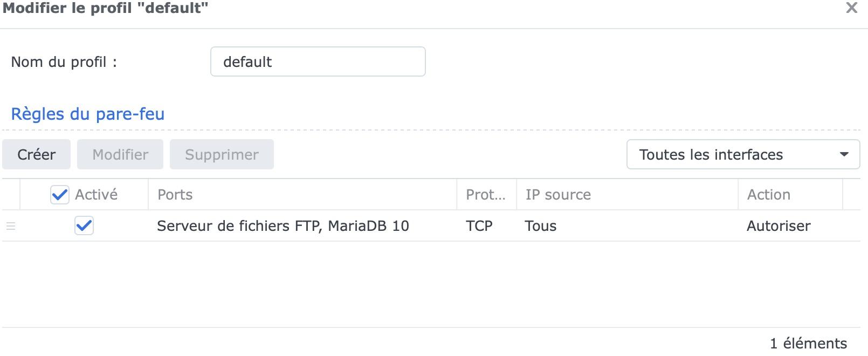Click the Autoriser action cell
Screen dimensions: 868x356
(x=778, y=226)
